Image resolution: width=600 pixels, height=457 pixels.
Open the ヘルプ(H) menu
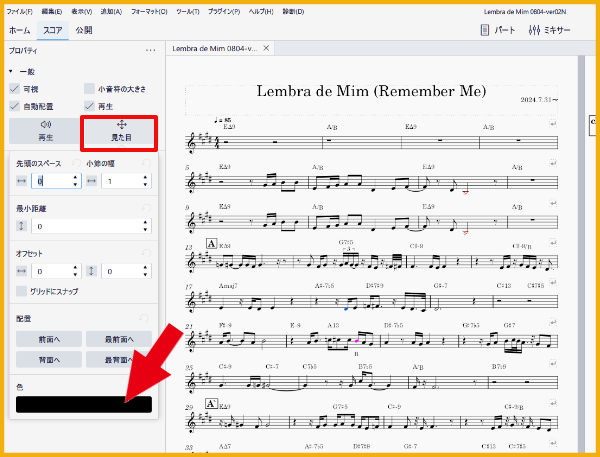(261, 11)
